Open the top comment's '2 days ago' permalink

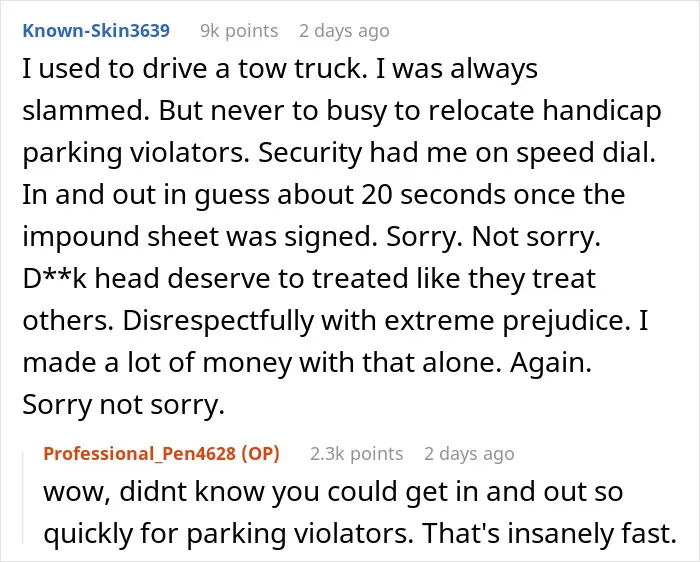click(344, 31)
